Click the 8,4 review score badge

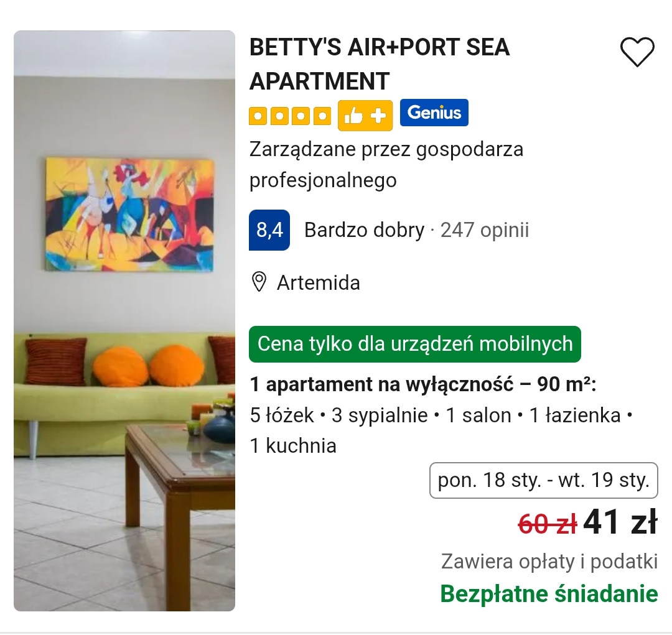point(269,230)
